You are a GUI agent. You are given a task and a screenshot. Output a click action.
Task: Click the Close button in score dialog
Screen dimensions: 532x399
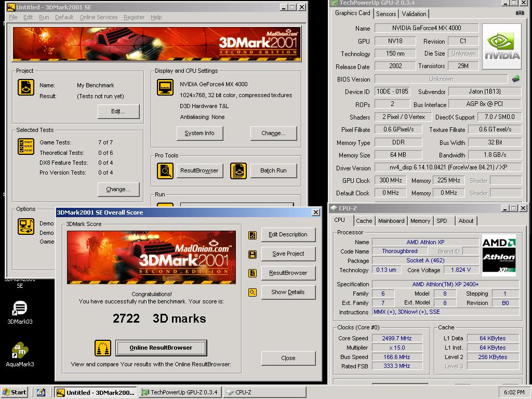pos(288,358)
